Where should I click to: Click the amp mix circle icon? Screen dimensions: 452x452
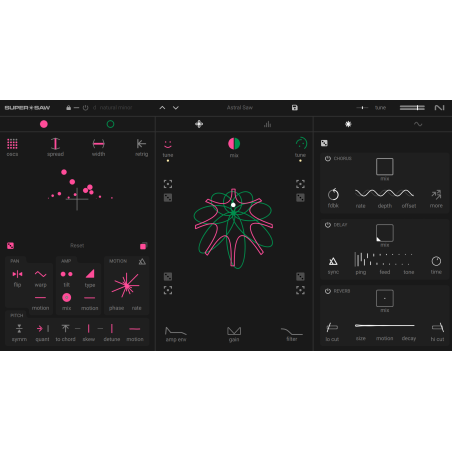[x=66, y=297]
